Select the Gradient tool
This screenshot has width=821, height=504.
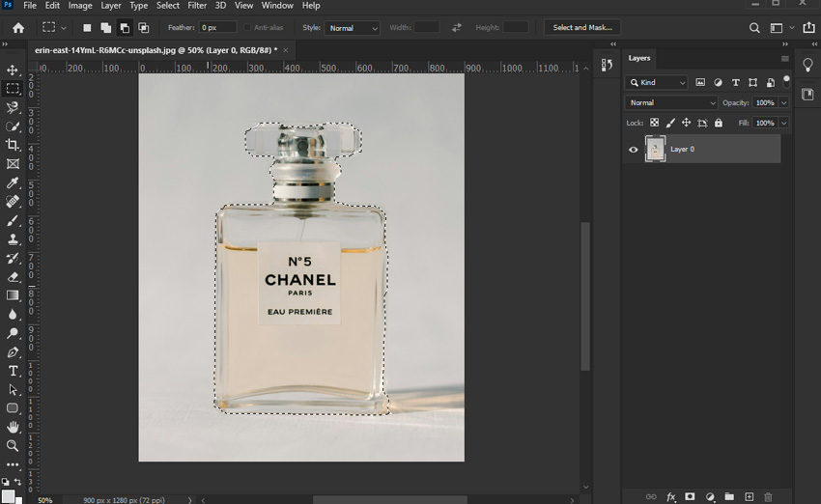tap(13, 295)
